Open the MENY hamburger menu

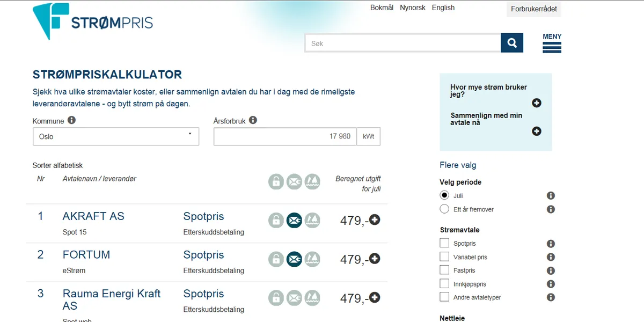coord(552,43)
